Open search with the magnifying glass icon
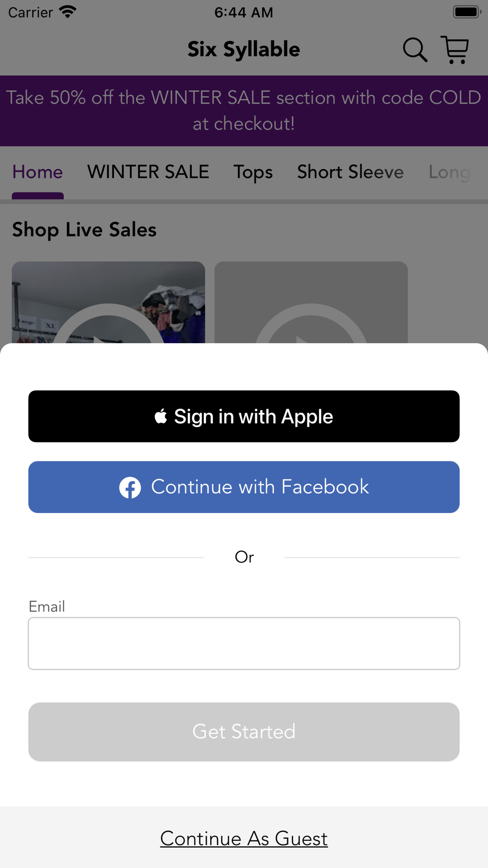Viewport: 488px width, 868px height. [415, 50]
